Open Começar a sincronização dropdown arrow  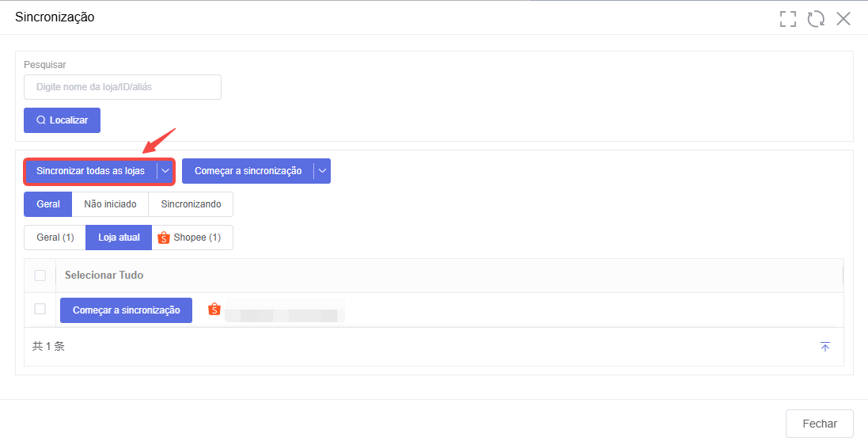point(322,171)
